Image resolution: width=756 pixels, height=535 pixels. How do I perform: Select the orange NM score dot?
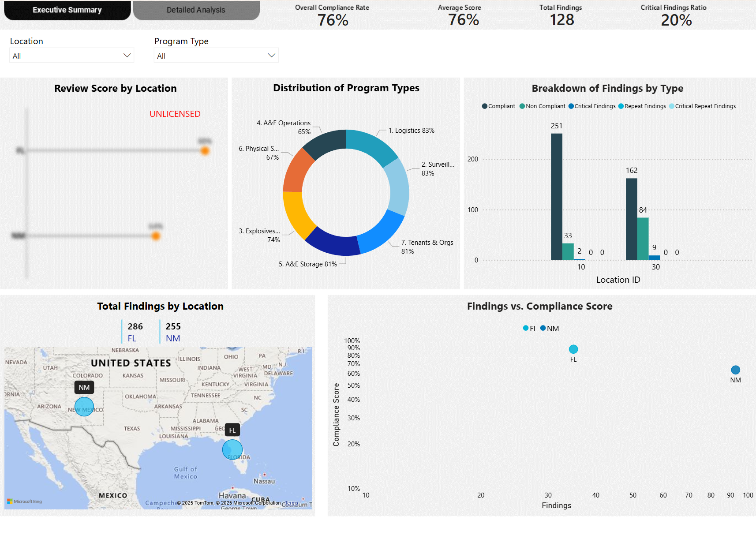(x=156, y=236)
